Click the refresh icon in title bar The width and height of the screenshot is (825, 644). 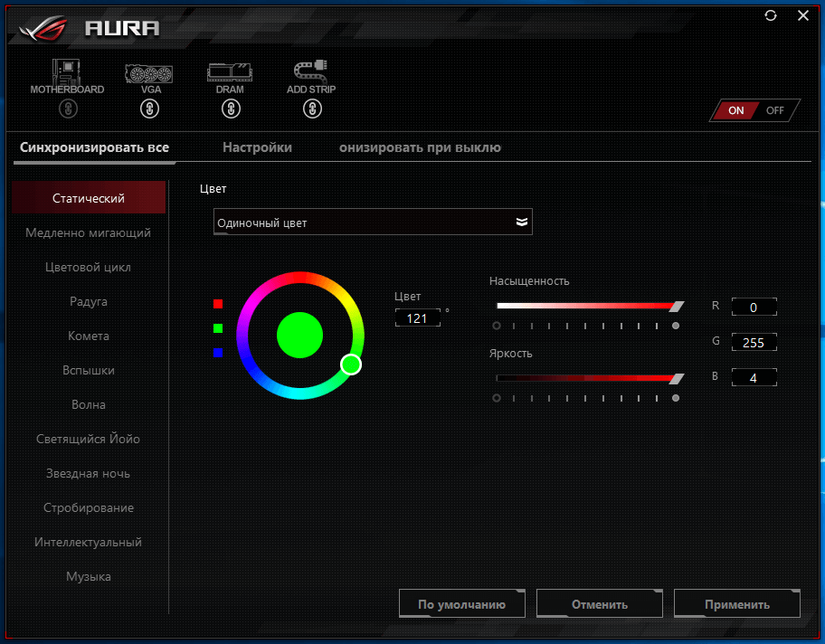pyautogui.click(x=770, y=15)
